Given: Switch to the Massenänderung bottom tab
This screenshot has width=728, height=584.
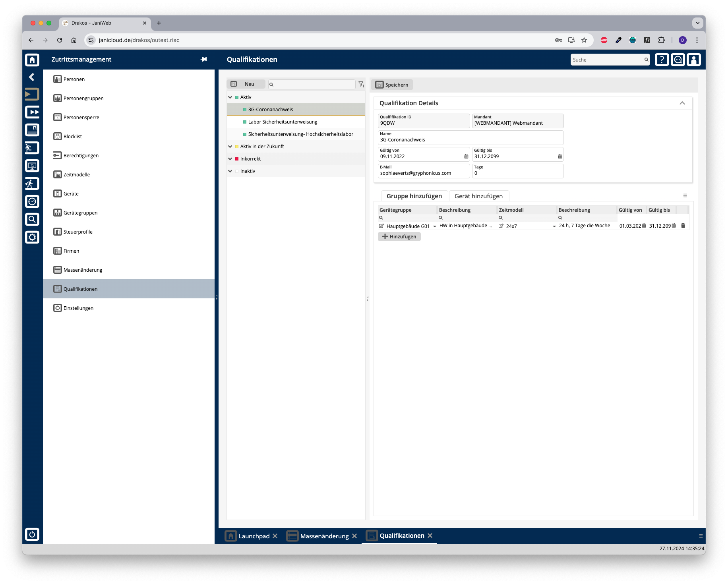Looking at the screenshot, I should point(324,536).
